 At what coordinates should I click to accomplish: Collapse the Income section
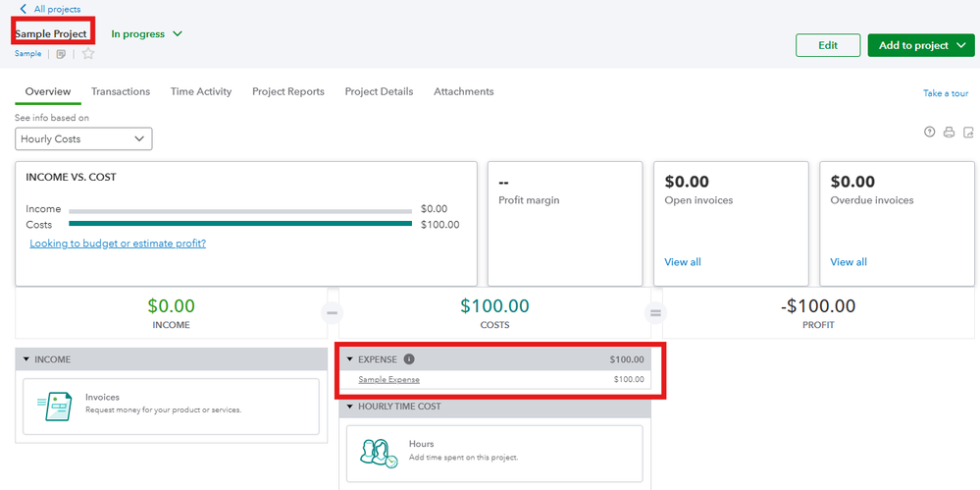point(26,359)
